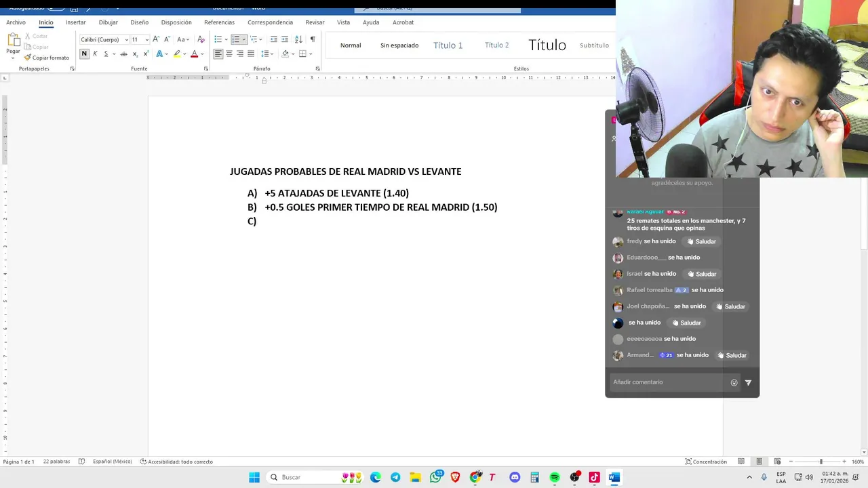Align text left

(218, 54)
